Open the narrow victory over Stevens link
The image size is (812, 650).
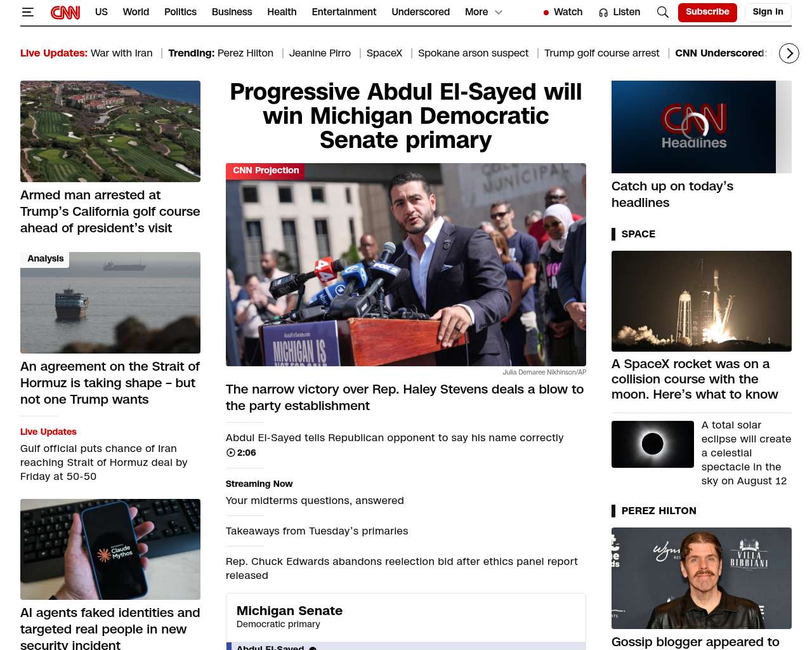coord(406,397)
